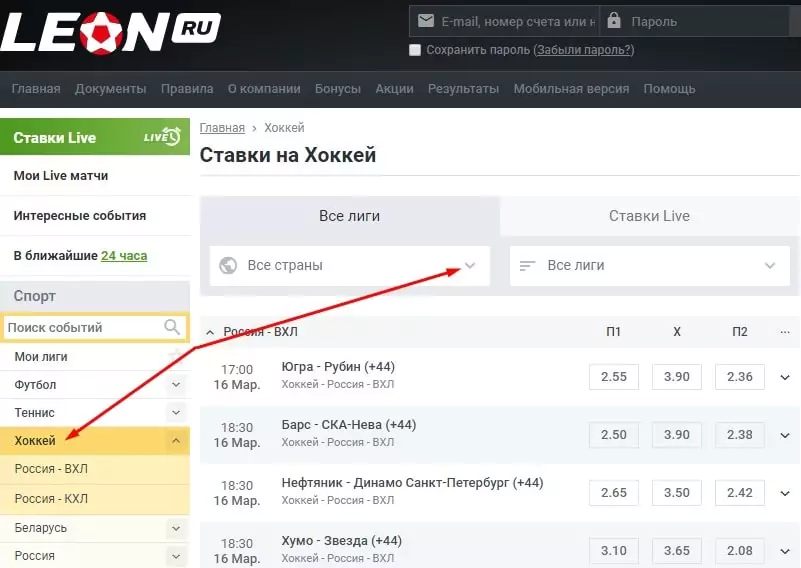
Task: Open Интересные события
Action: [80, 216]
